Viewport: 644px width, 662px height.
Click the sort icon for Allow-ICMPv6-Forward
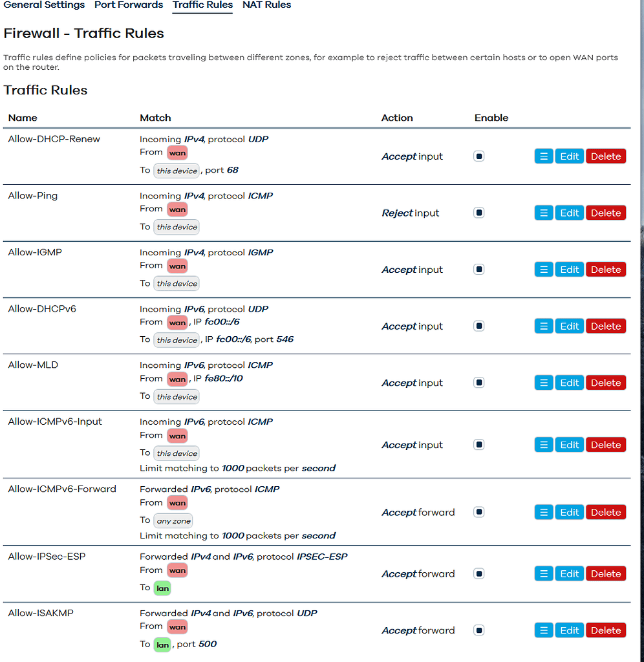543,511
